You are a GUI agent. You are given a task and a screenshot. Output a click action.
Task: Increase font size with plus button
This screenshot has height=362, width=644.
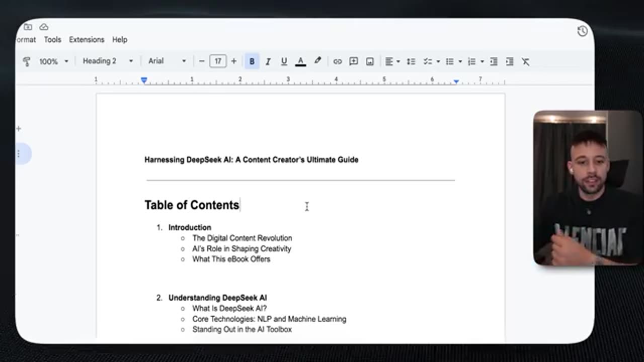(x=233, y=61)
